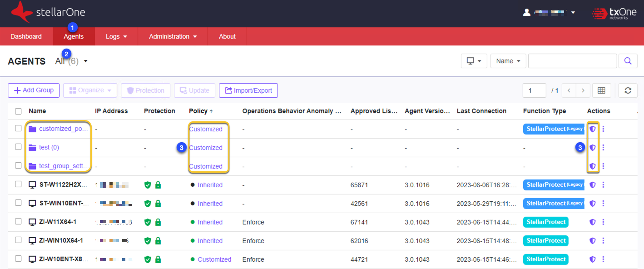Click the agent search text field
This screenshot has width=644, height=269.
572,61
